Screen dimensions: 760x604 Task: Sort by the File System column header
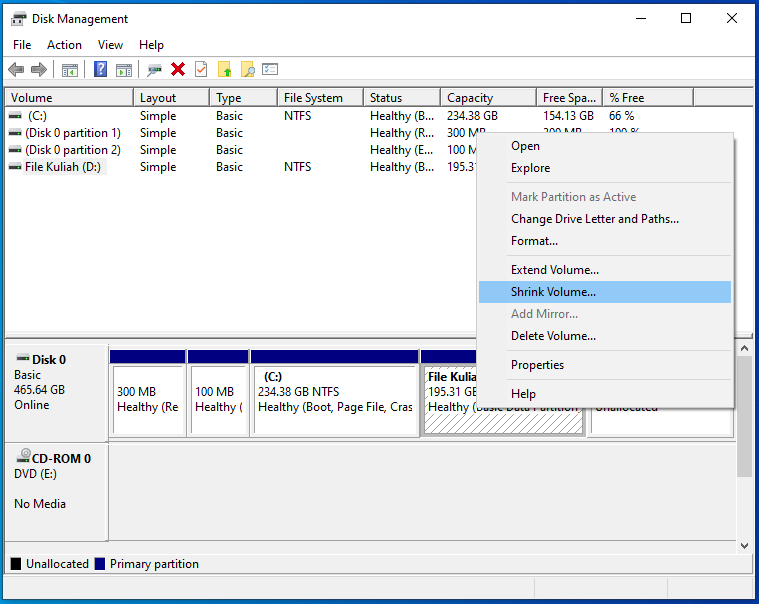[313, 98]
